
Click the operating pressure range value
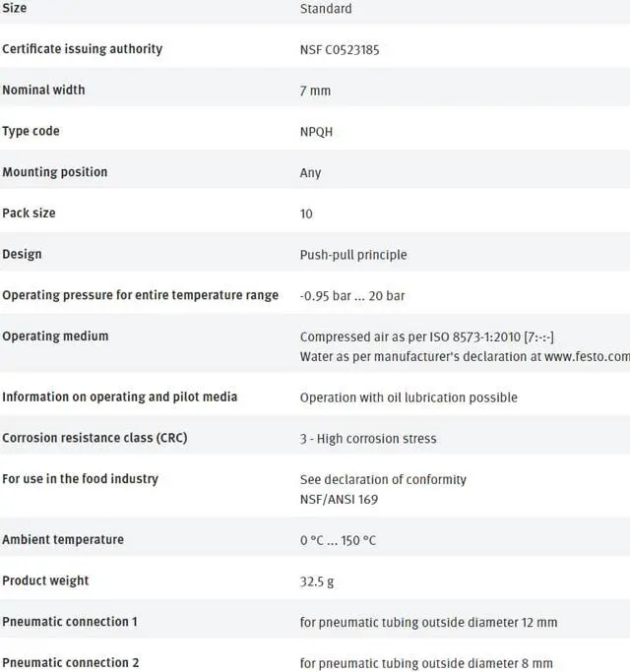[351, 296]
